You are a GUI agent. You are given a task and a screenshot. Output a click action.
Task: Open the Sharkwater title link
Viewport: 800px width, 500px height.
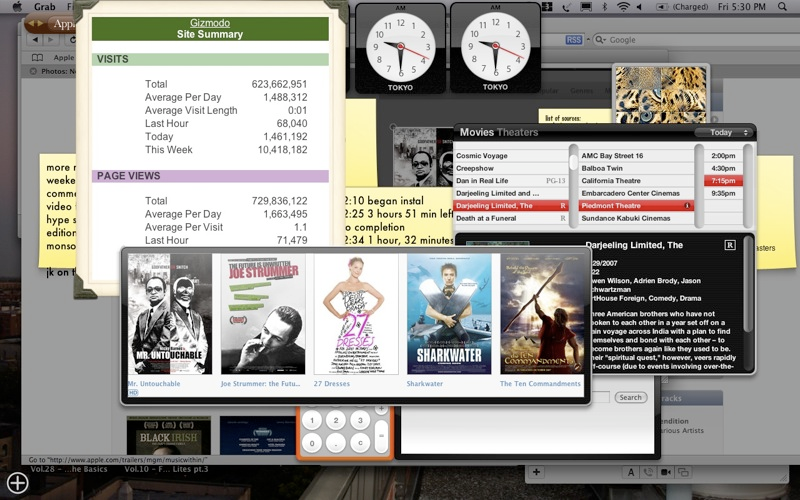pos(424,384)
